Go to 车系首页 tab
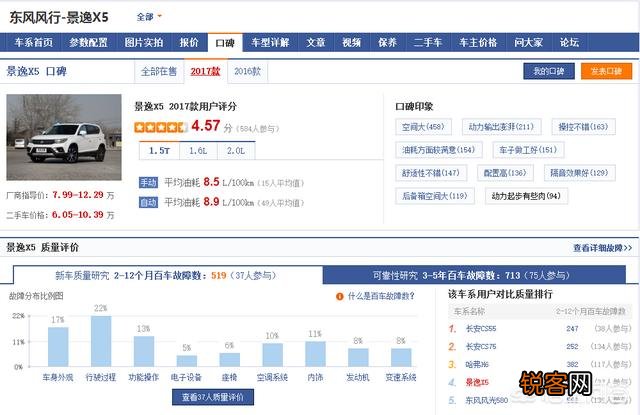 click(x=33, y=42)
